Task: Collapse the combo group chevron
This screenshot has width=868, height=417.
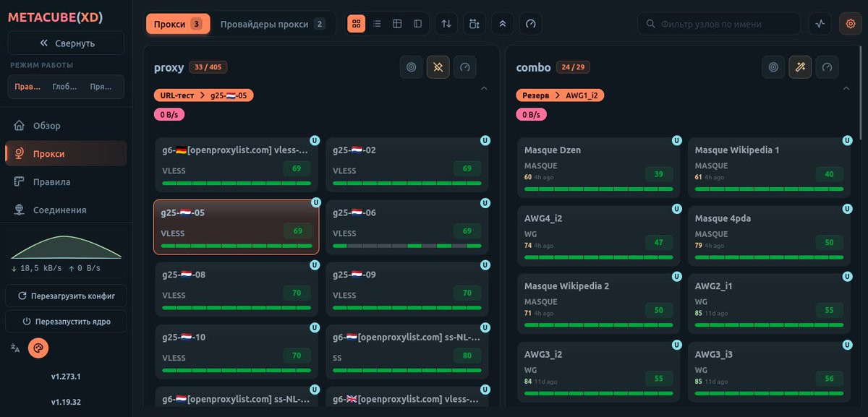Action: [x=846, y=88]
